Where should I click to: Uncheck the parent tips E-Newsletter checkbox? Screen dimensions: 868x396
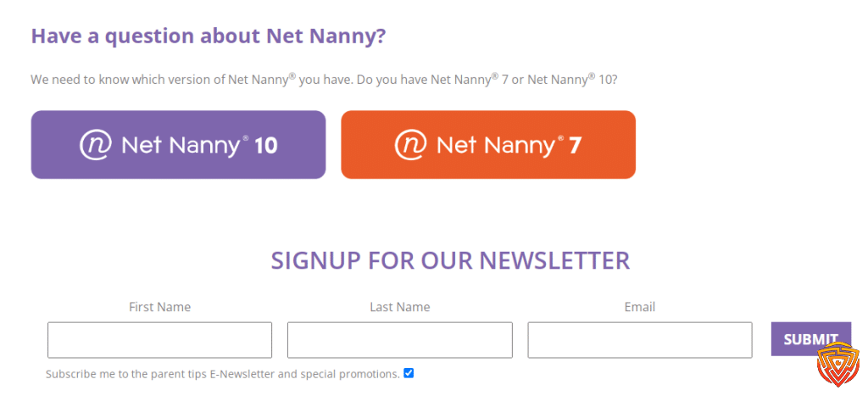409,373
